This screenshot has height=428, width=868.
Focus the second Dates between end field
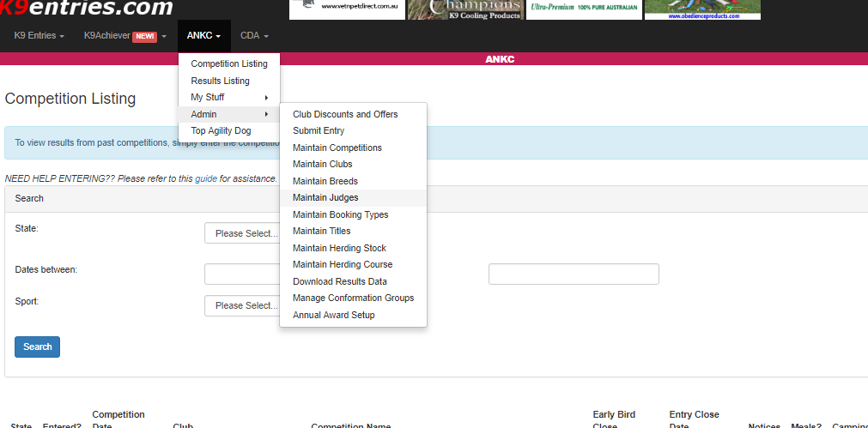pyautogui.click(x=574, y=274)
